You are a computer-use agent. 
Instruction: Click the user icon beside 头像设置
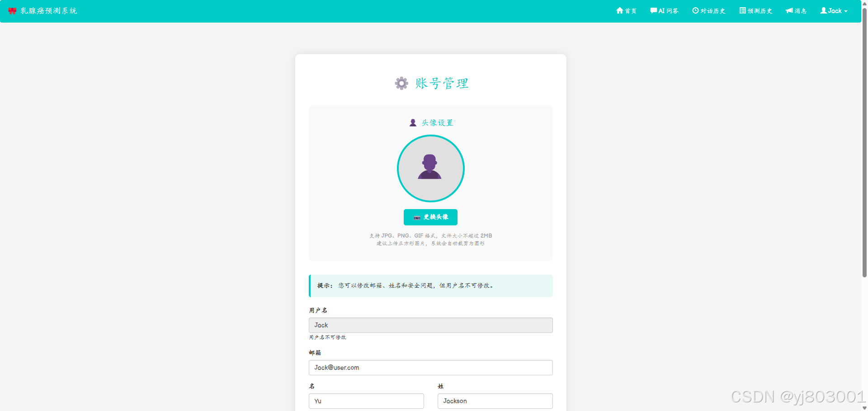(413, 123)
